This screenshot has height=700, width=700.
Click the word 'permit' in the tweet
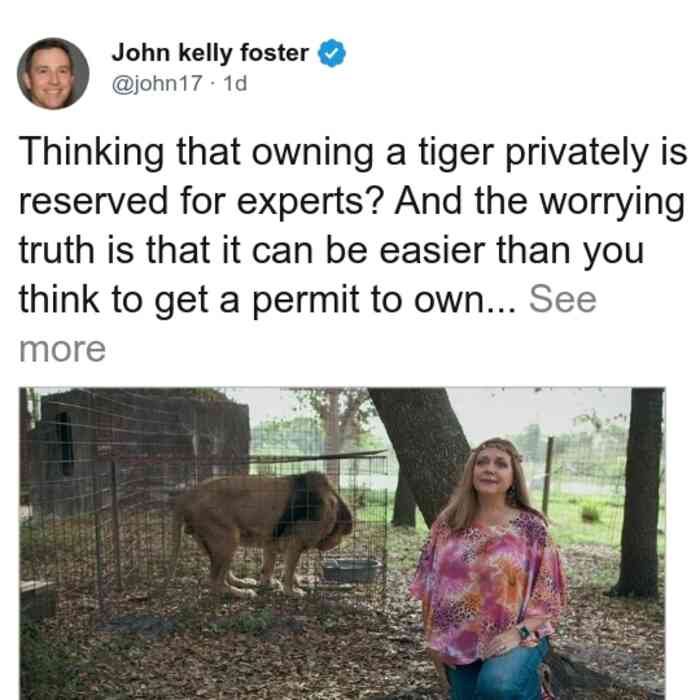pyautogui.click(x=306, y=301)
